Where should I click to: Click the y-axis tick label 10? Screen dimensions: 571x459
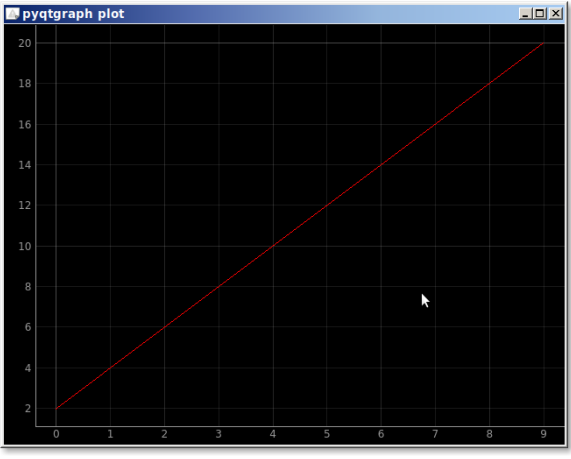tap(25, 246)
